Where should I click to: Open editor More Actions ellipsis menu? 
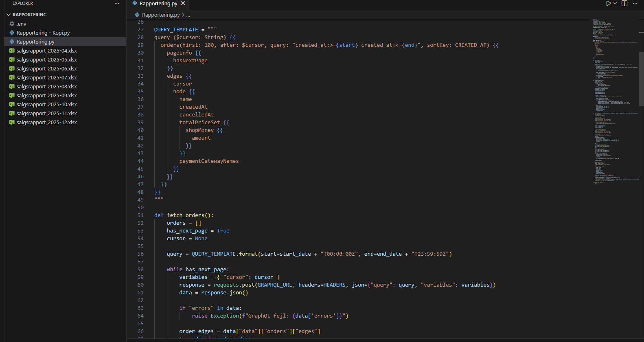pyautogui.click(x=635, y=3)
